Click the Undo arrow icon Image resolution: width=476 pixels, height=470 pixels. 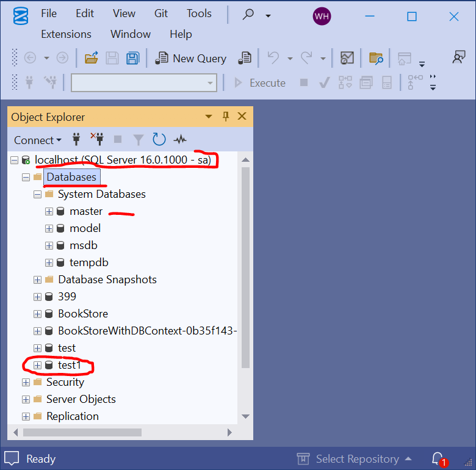pyautogui.click(x=273, y=58)
